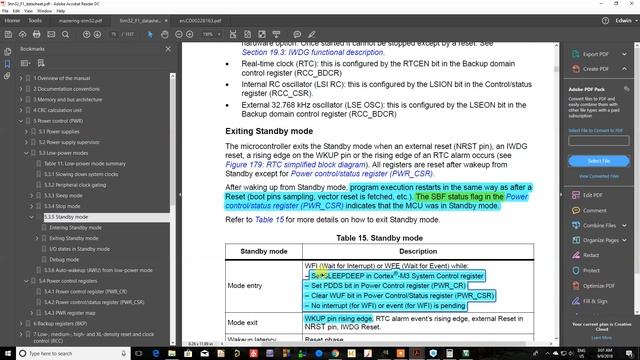Screen dimensions: 640x360
Task: Select bookmark Entering Standby mode
Action: [x=76, y=228]
